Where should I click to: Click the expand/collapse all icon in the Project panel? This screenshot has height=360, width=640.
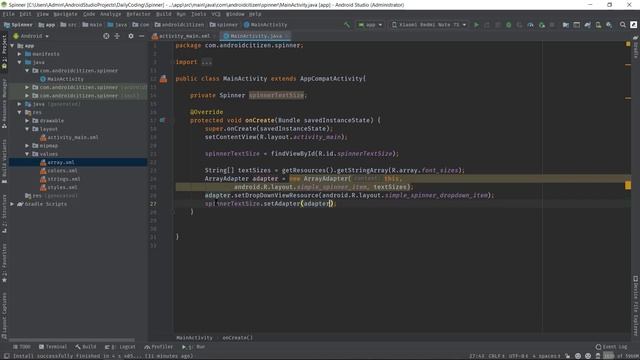(117, 36)
